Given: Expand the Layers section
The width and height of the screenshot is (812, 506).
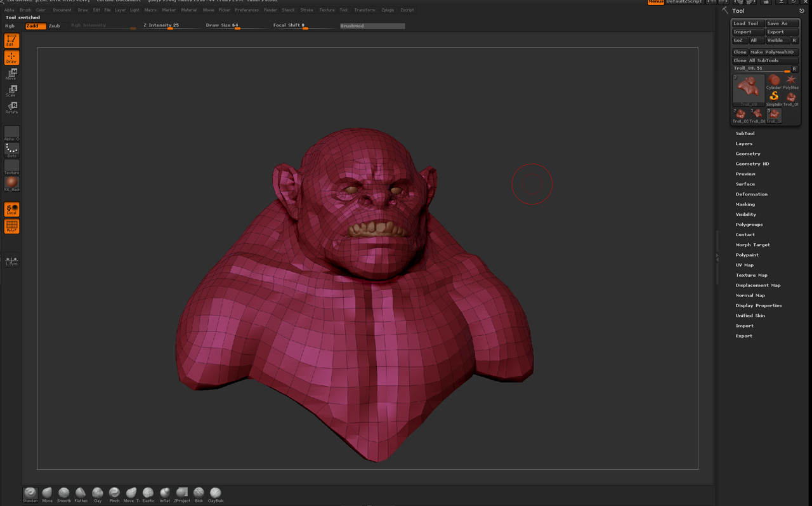Looking at the screenshot, I should (743, 143).
